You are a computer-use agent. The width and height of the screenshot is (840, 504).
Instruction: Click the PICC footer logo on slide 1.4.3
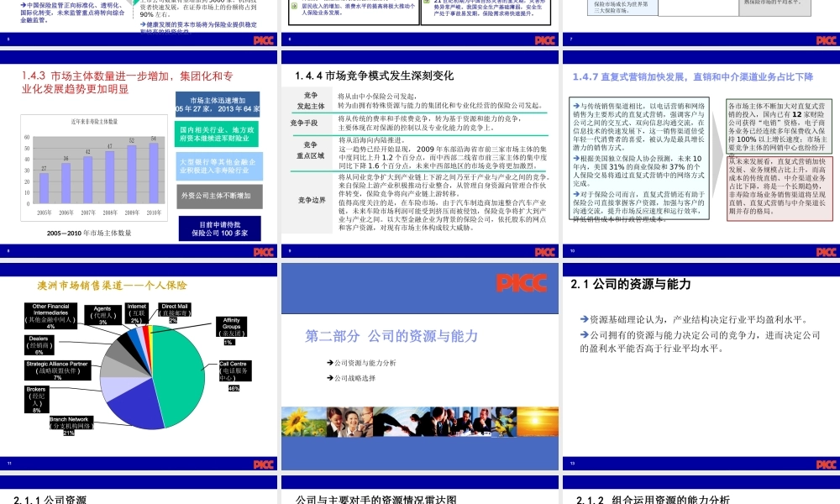[263, 252]
